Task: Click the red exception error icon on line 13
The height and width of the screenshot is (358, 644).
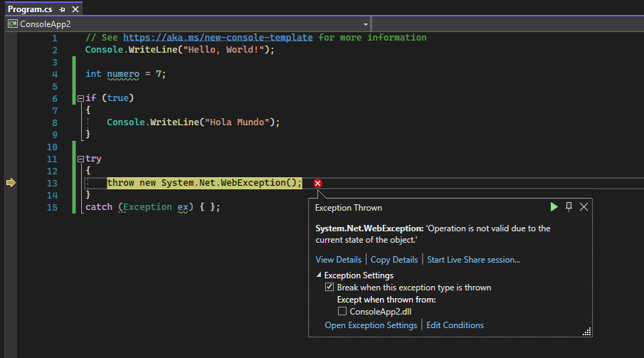Action: [318, 184]
